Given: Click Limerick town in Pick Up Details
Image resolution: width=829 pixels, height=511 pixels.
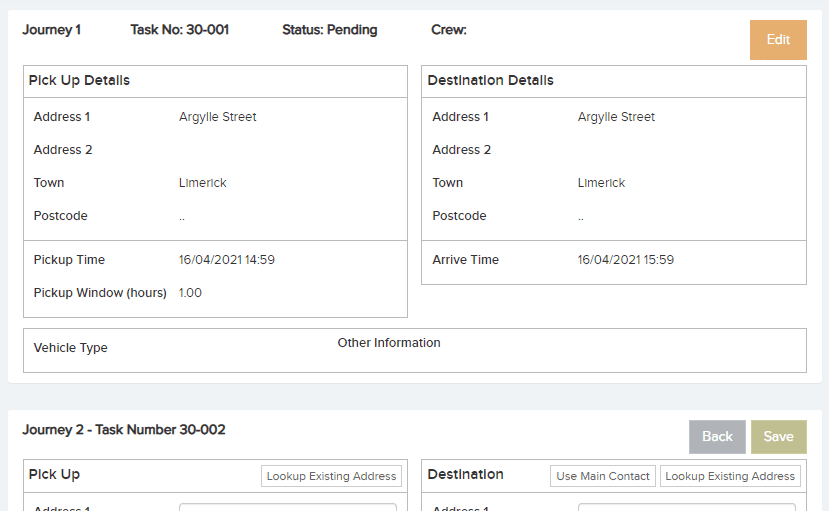Looking at the screenshot, I should coord(202,183).
